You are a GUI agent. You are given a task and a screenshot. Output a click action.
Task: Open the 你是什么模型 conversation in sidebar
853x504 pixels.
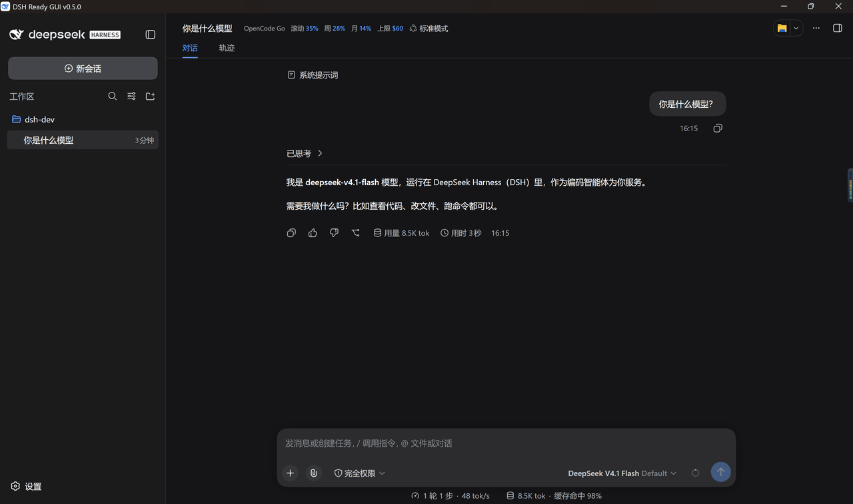[x=83, y=140]
